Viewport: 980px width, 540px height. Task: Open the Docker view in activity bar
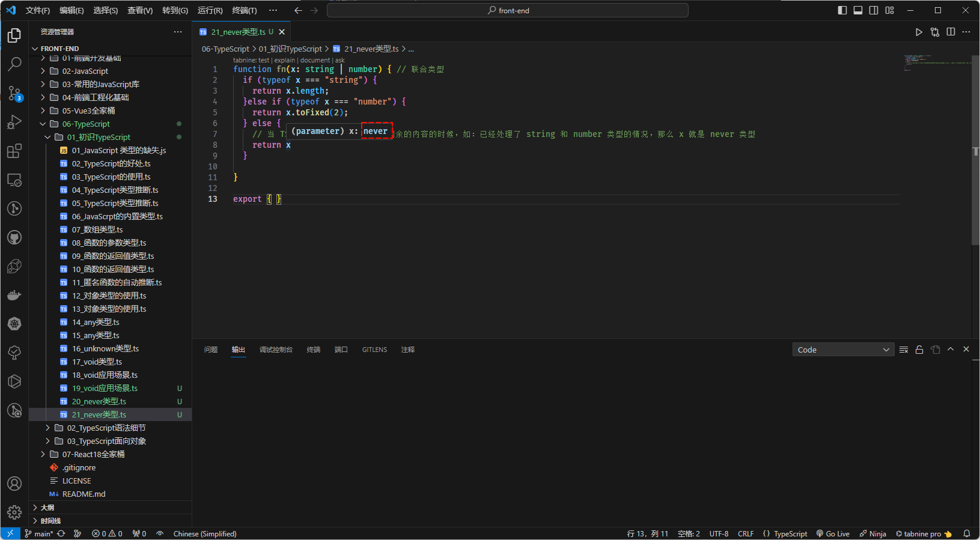(14, 295)
